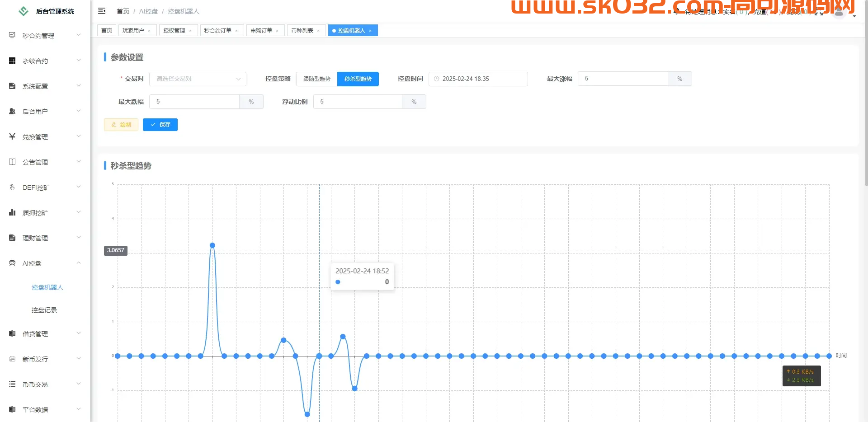Click the AI控盘 robot icon in sidebar

(12, 263)
